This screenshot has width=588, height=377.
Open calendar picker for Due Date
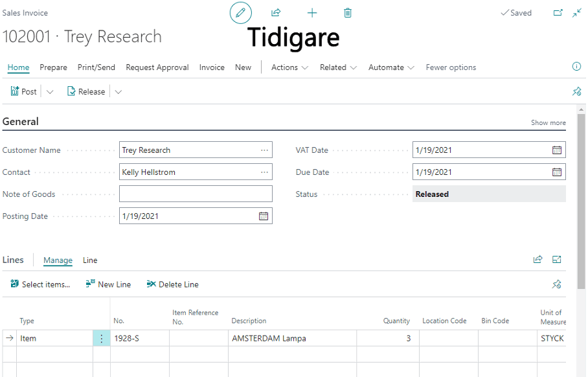pyautogui.click(x=557, y=172)
